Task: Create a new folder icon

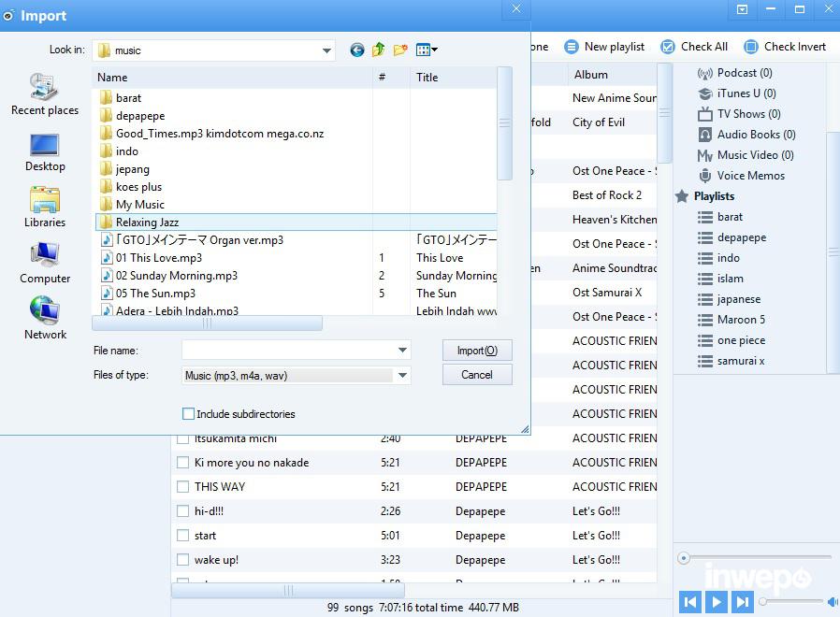Action: coord(400,50)
